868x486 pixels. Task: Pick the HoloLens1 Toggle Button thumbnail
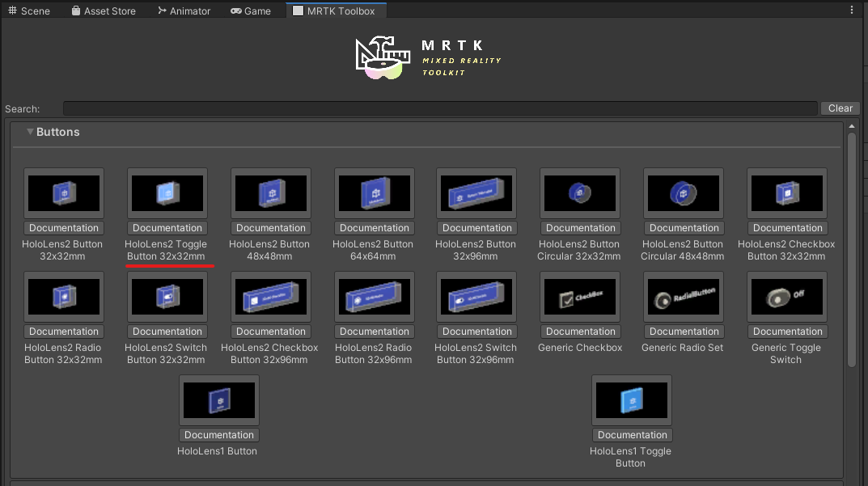pyautogui.click(x=632, y=400)
